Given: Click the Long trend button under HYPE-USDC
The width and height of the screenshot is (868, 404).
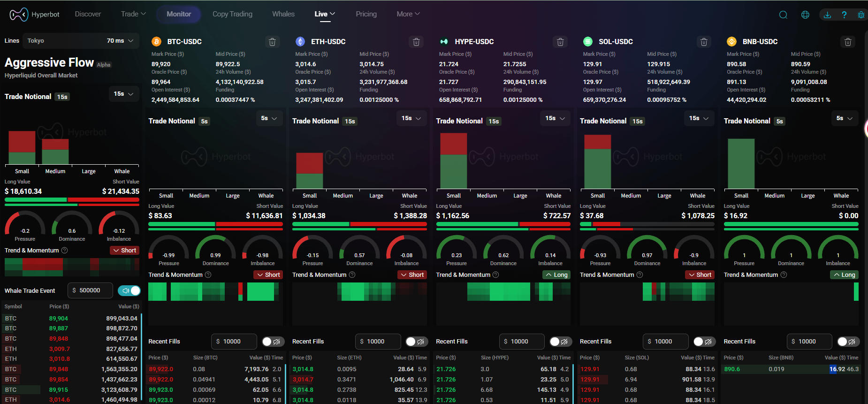Looking at the screenshot, I should point(556,275).
